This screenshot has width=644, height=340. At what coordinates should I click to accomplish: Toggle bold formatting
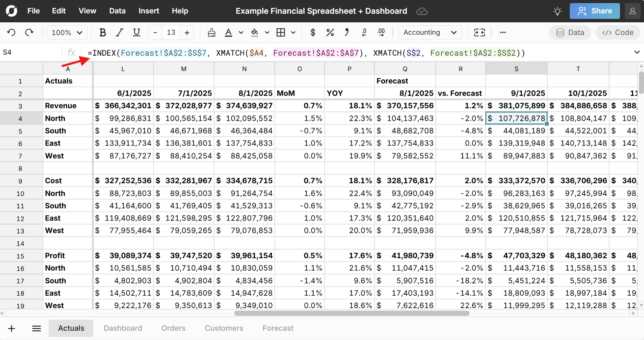click(x=102, y=32)
